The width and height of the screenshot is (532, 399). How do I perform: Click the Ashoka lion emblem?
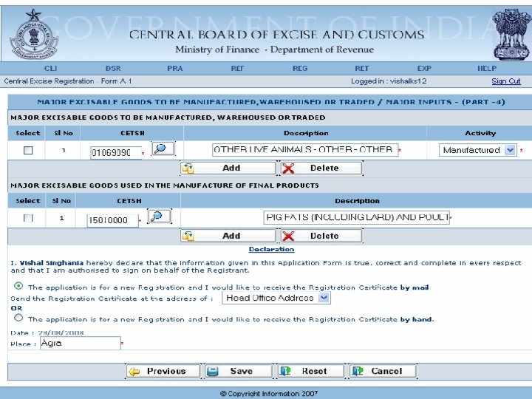[x=511, y=35]
